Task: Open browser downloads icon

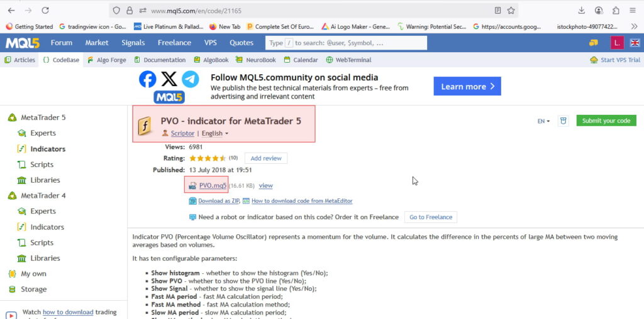Action: tap(581, 10)
